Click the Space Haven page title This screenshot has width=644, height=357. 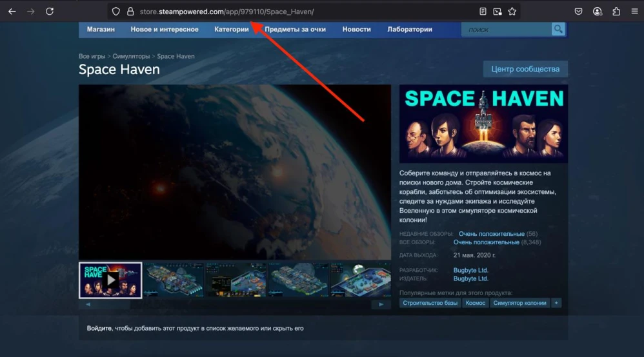click(119, 70)
